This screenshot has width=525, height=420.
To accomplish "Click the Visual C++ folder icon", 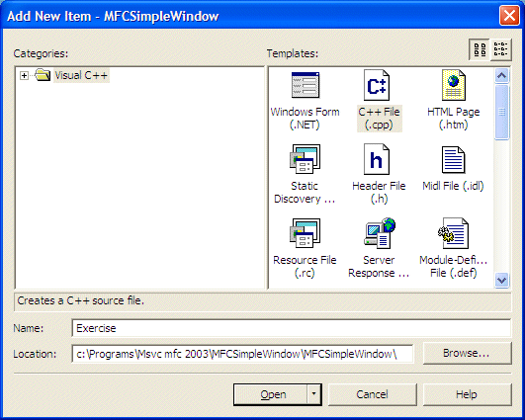I will 43,75.
